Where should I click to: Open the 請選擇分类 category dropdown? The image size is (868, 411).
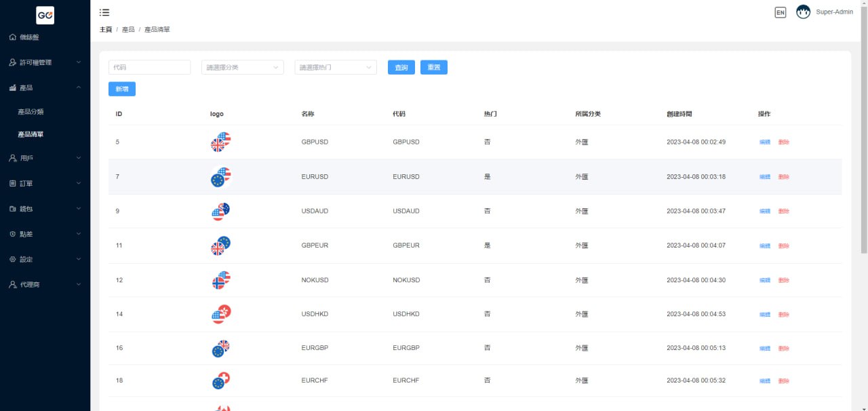[x=242, y=67]
